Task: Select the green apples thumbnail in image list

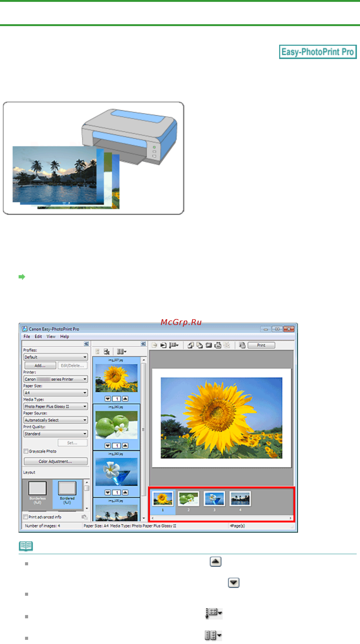Action: click(116, 425)
